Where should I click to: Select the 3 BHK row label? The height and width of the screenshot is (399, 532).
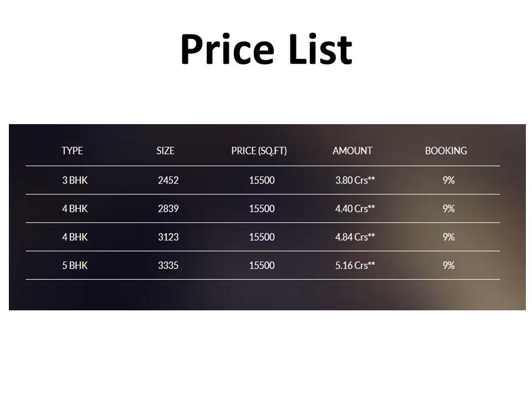pyautogui.click(x=75, y=180)
